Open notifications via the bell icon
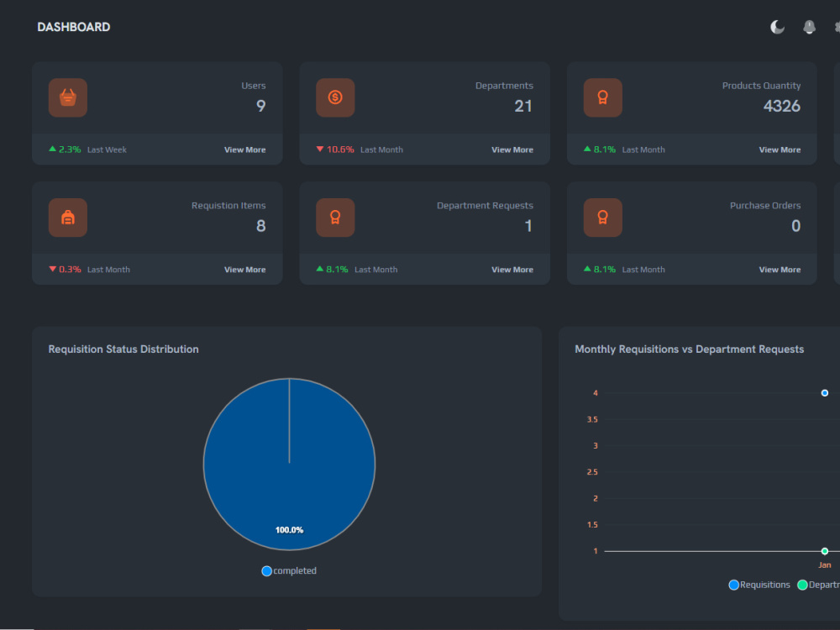 [x=809, y=27]
